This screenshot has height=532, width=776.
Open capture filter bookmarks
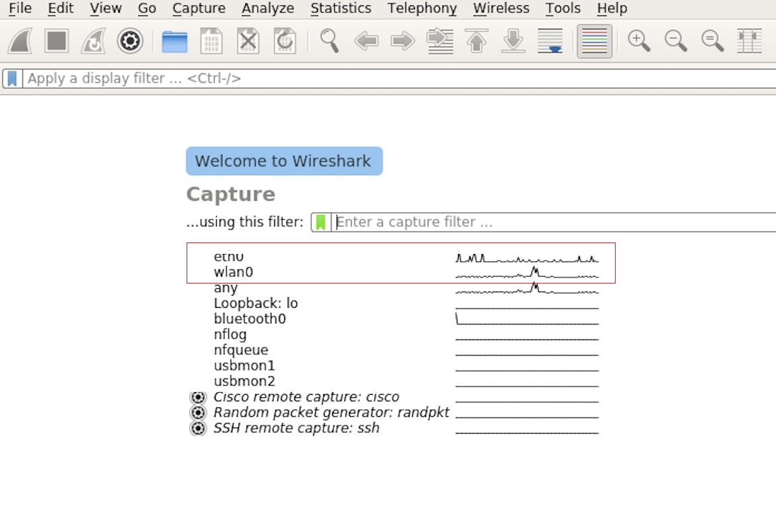coord(321,222)
